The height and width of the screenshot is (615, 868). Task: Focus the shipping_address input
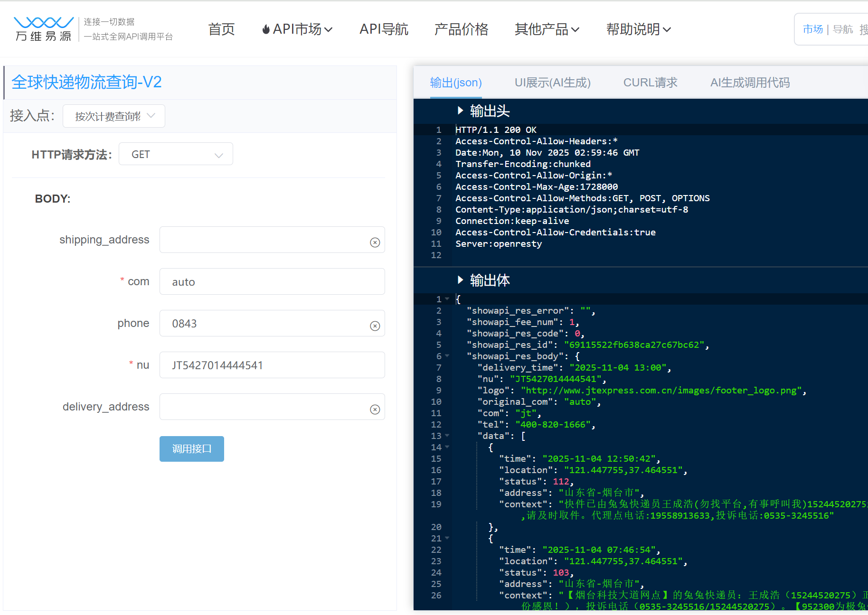click(272, 240)
